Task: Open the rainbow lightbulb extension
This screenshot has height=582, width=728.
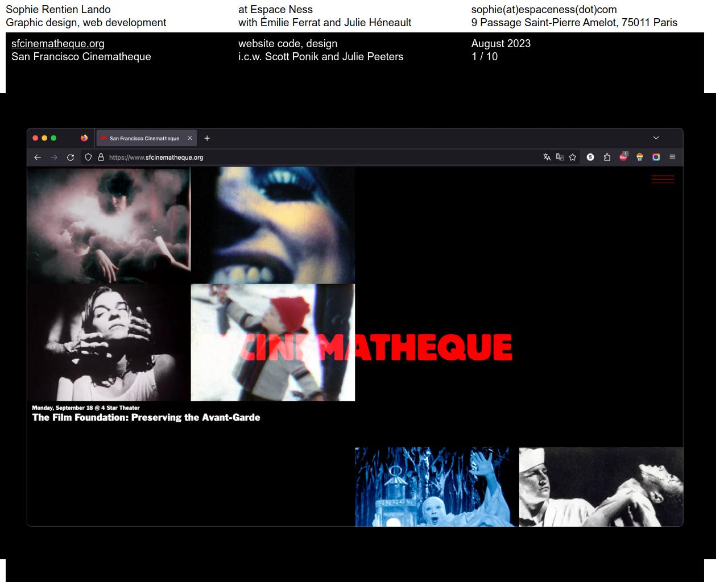Action: pyautogui.click(x=640, y=157)
